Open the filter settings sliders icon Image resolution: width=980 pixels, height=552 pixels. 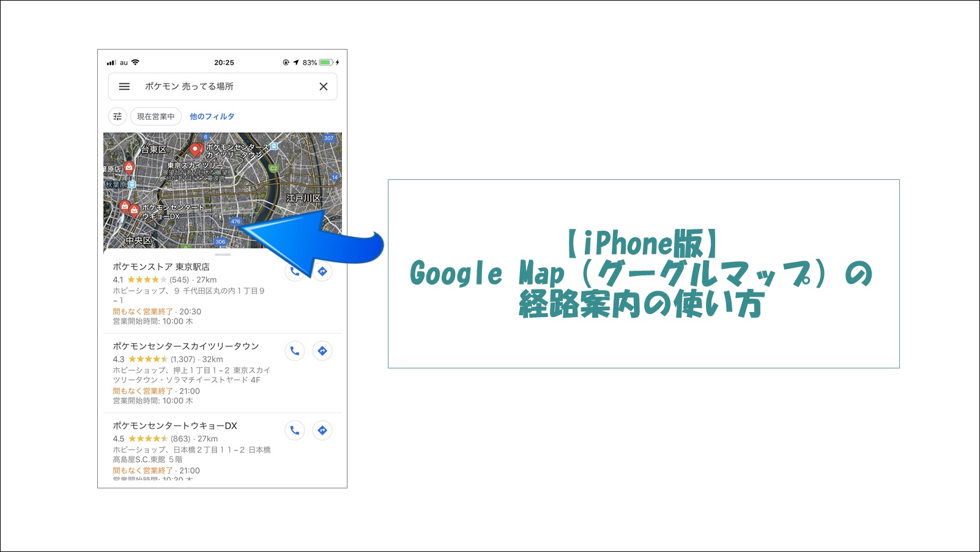point(117,116)
